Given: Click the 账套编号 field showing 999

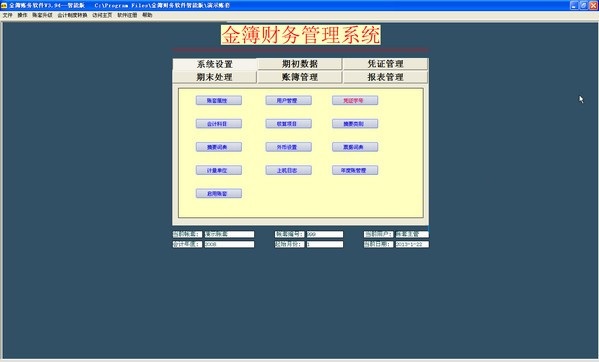Looking at the screenshot, I should 325,234.
